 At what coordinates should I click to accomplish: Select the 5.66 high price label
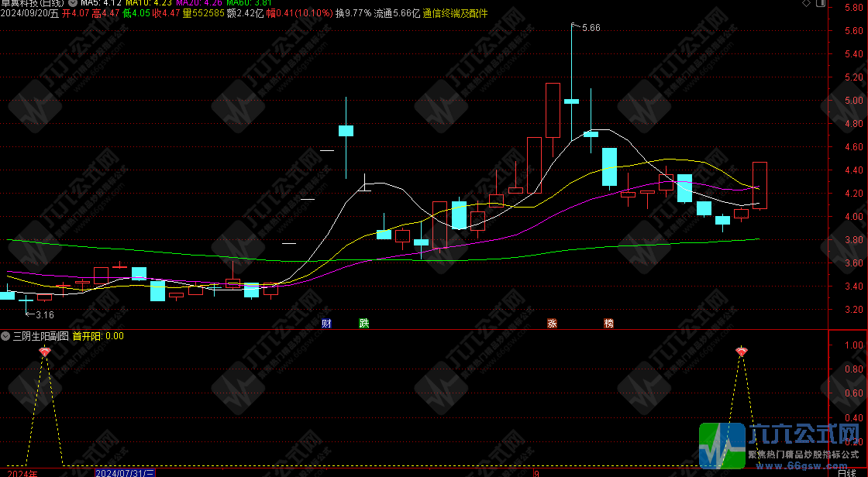pyautogui.click(x=591, y=28)
